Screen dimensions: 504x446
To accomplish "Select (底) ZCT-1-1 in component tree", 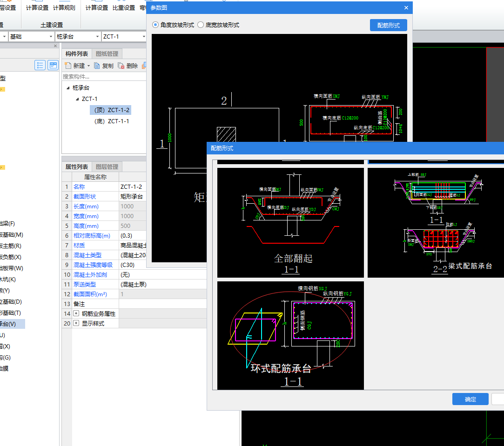I will [112, 121].
